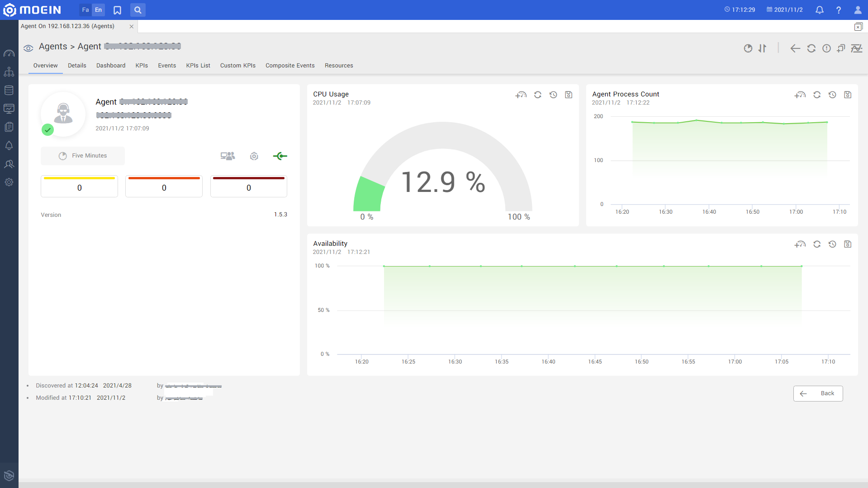Click the bookmark icon in top bar
The width and height of the screenshot is (868, 488).
click(x=117, y=10)
